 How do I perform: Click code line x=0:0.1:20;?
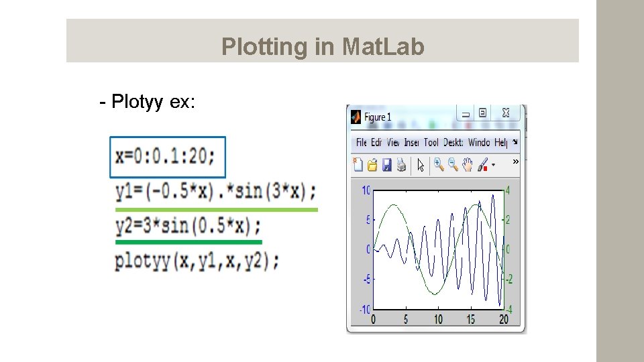coord(165,156)
